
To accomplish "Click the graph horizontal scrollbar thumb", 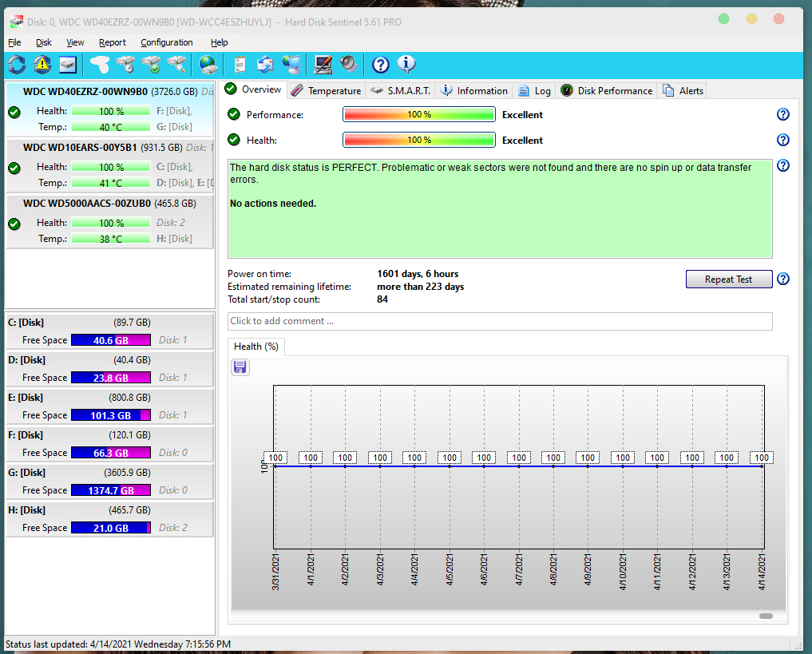I will click(x=766, y=616).
